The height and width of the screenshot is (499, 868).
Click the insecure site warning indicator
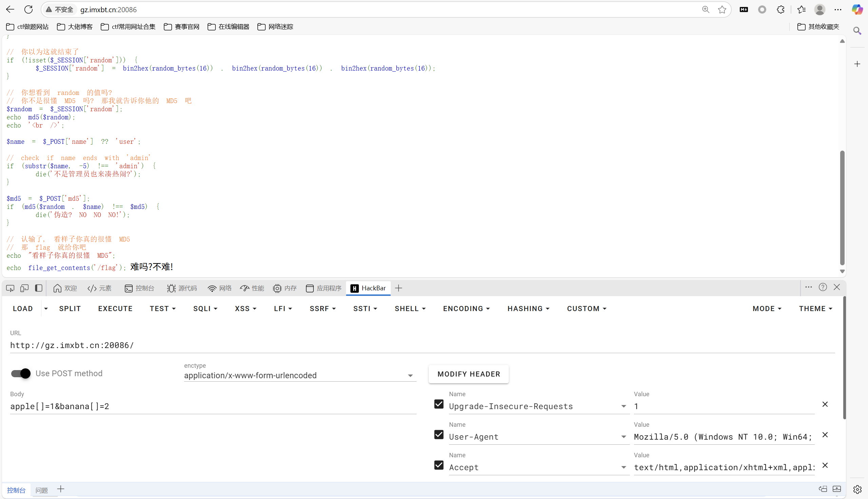pyautogui.click(x=60, y=9)
